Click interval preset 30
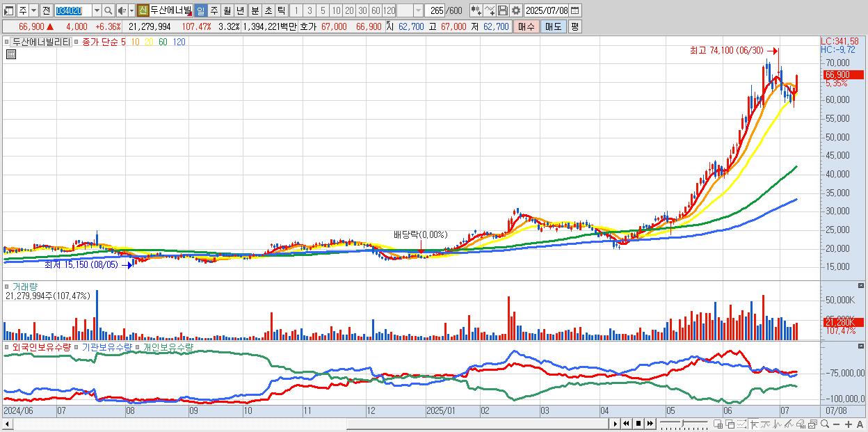Image resolution: width=868 pixels, height=432 pixels. tap(362, 10)
